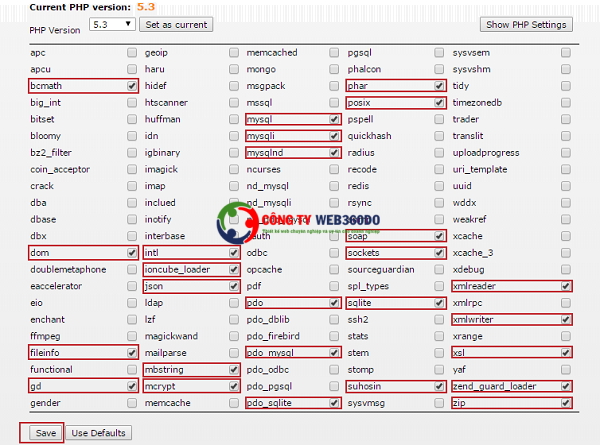The image size is (600, 445).
Task: Uncheck the xmlwriter extension
Action: pos(566,319)
